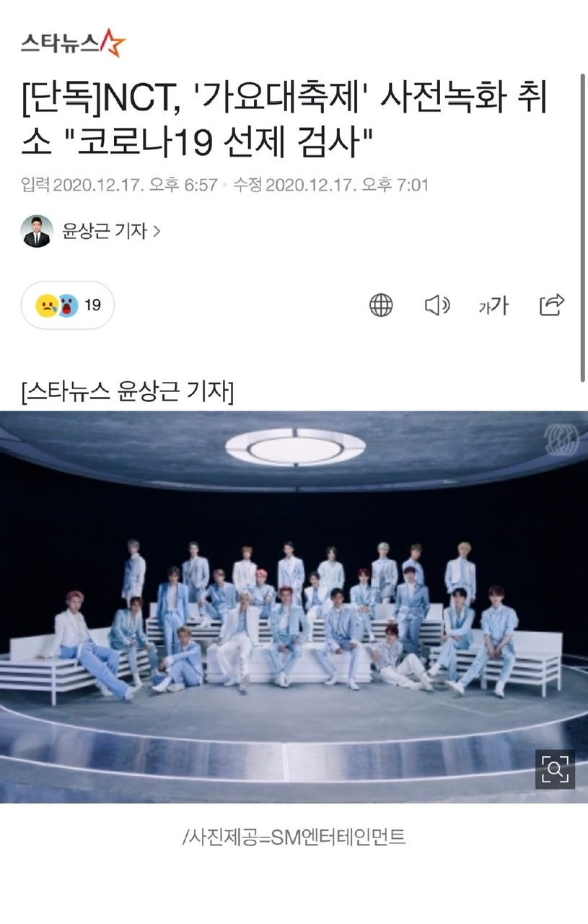Tap the image magnifier zoom icon
This screenshot has height=924, width=588.
click(555, 769)
